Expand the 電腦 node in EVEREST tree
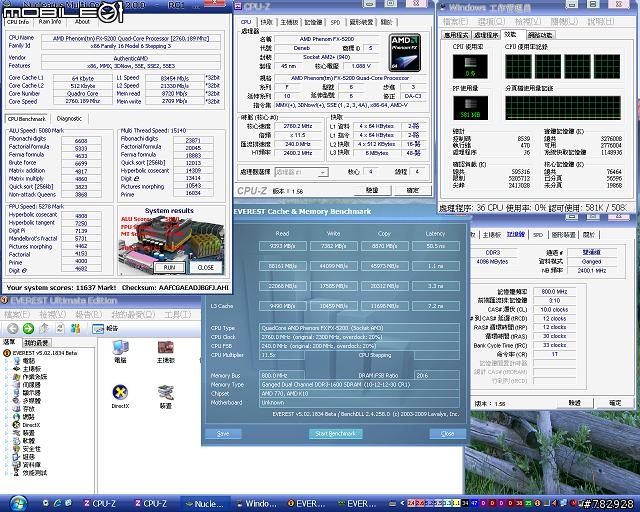 (x=7, y=361)
